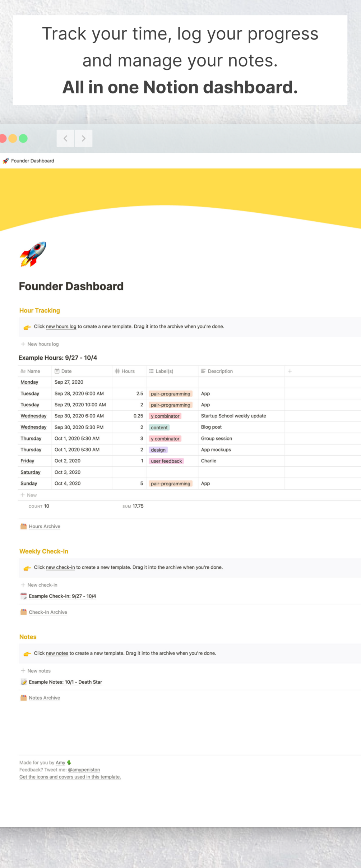Click y combinator tag in Group session row

(165, 439)
